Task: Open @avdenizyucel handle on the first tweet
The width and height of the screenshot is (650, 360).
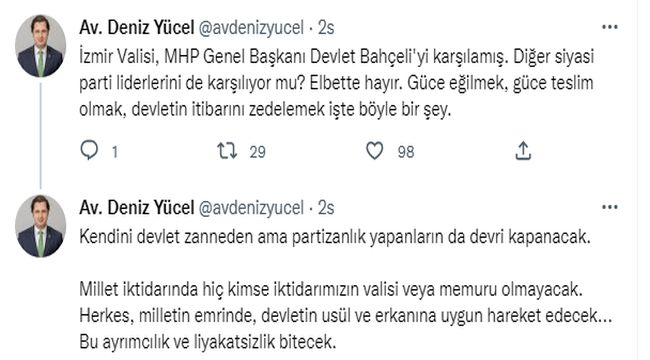Action: pyautogui.click(x=252, y=28)
